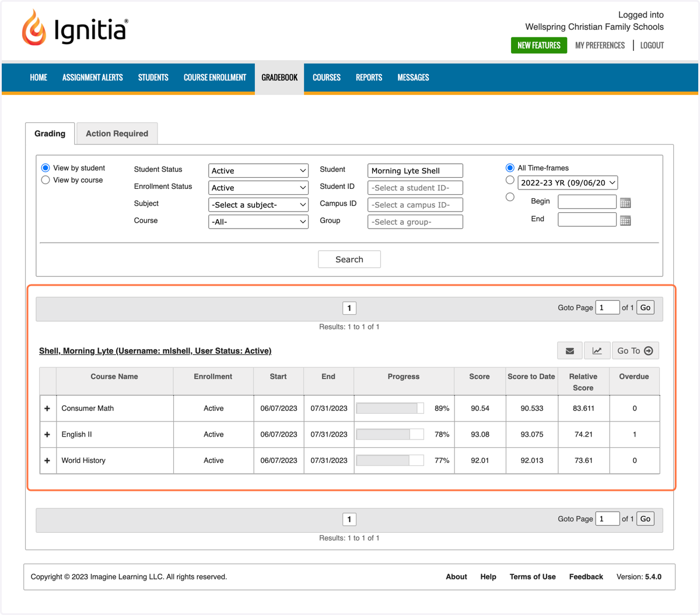700x615 pixels.
Task: Click the envelope message icon for Morning Lyte Shell
Action: coord(570,351)
